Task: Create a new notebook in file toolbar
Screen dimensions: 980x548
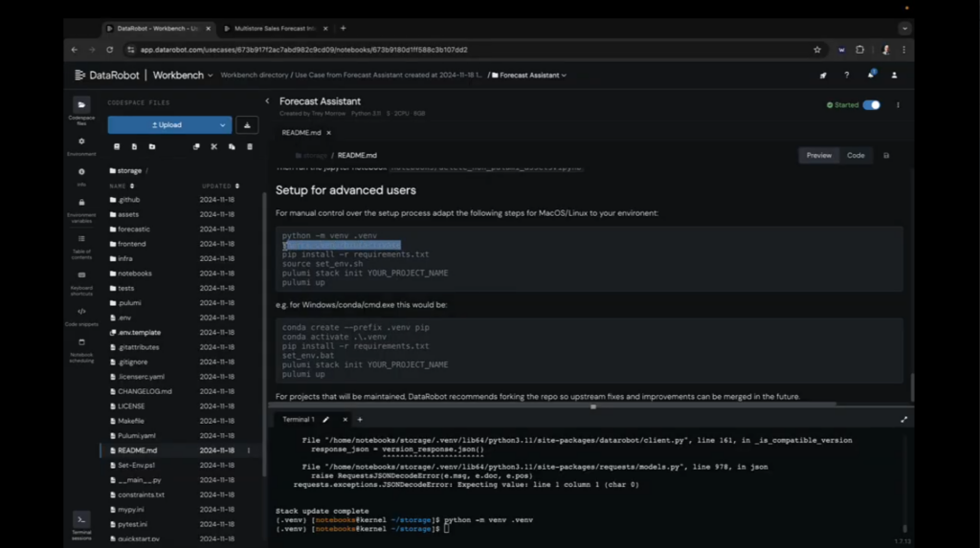Action: pyautogui.click(x=117, y=147)
